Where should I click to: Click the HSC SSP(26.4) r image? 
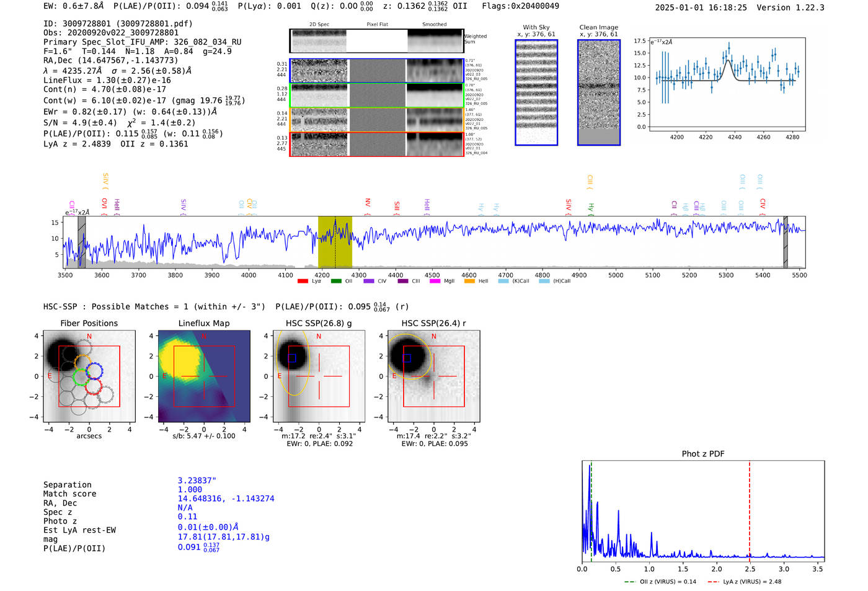point(434,376)
